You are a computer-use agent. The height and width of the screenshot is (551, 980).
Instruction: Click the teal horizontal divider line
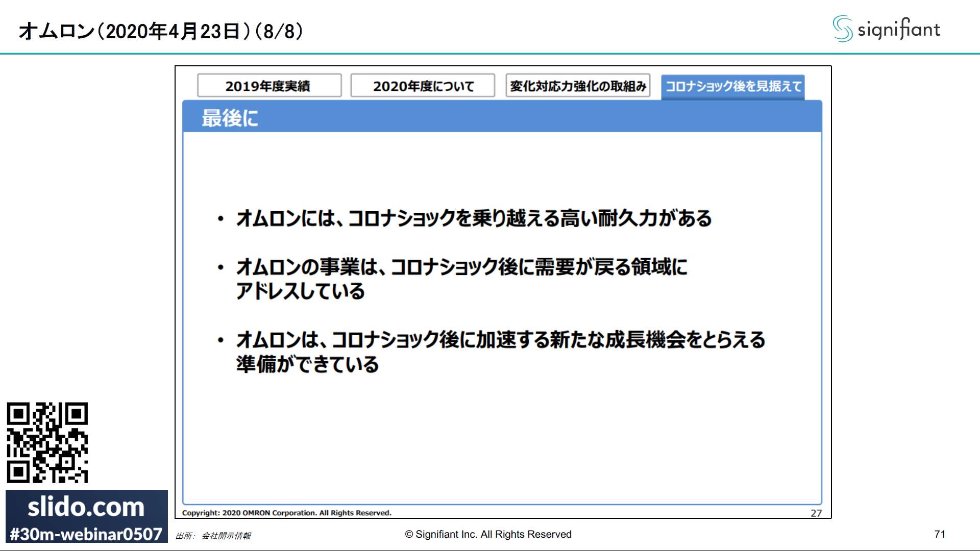(x=490, y=54)
